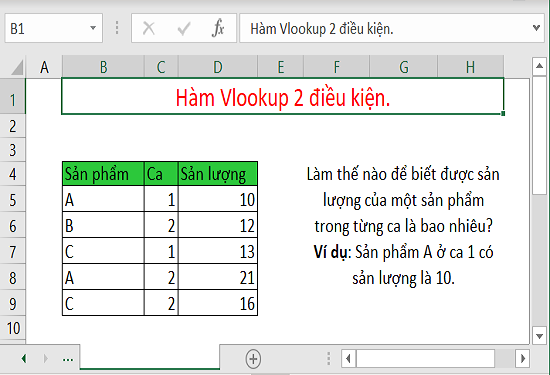Click the Ca value cell in row 6
This screenshot has width=550, height=375.
coord(161,225)
